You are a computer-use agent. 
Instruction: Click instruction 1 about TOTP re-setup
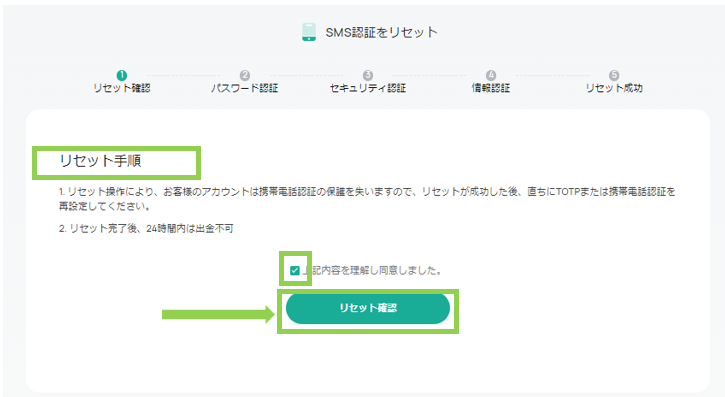(x=367, y=199)
